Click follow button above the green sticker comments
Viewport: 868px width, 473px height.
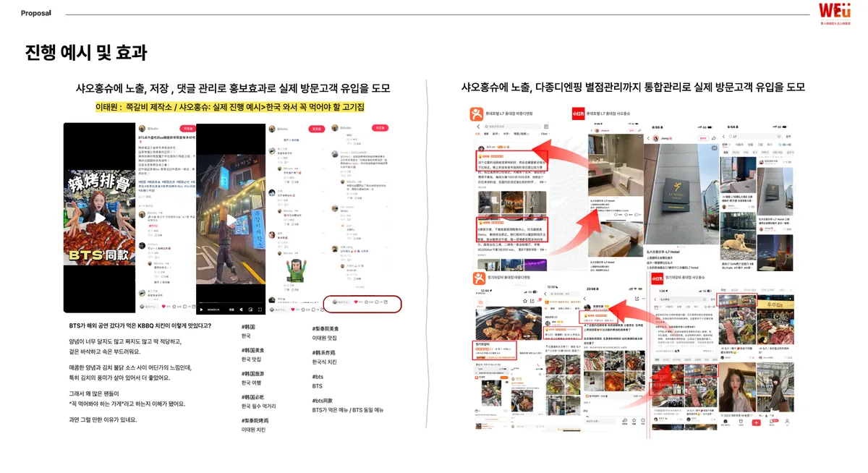pos(316,129)
